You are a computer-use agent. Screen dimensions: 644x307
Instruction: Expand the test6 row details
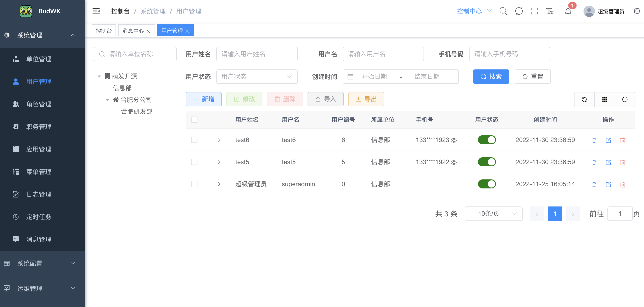pyautogui.click(x=219, y=140)
